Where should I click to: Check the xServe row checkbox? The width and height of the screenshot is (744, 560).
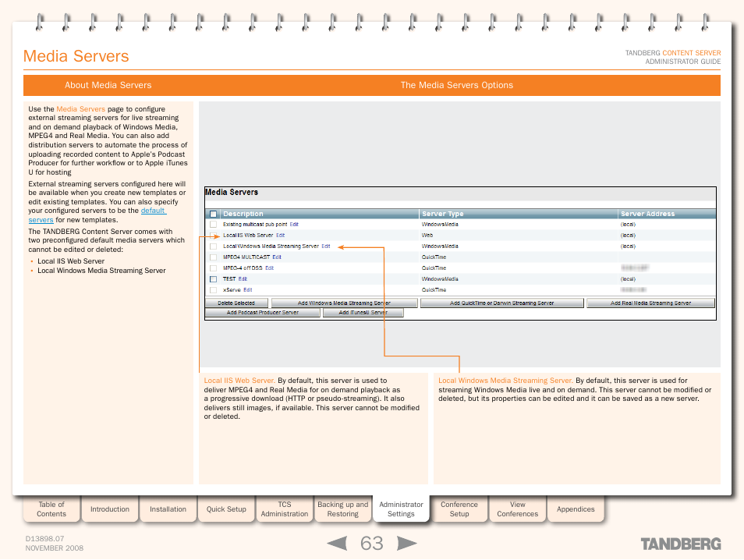214,290
